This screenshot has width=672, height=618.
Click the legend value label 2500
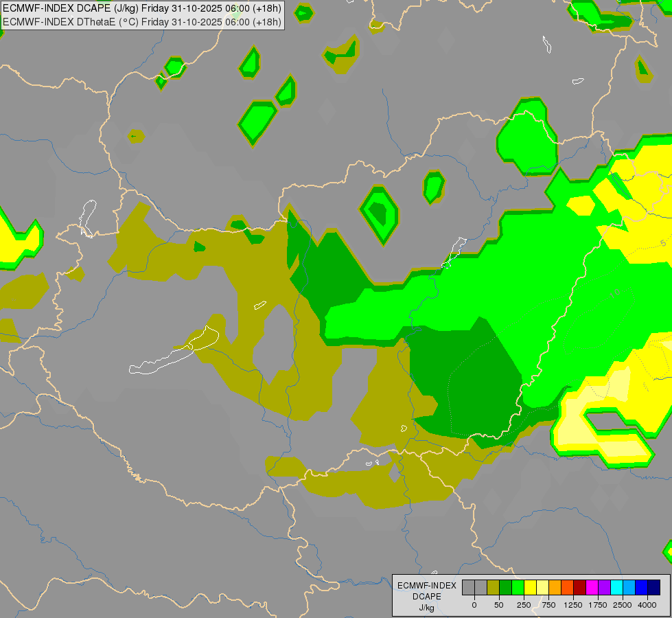click(x=623, y=605)
